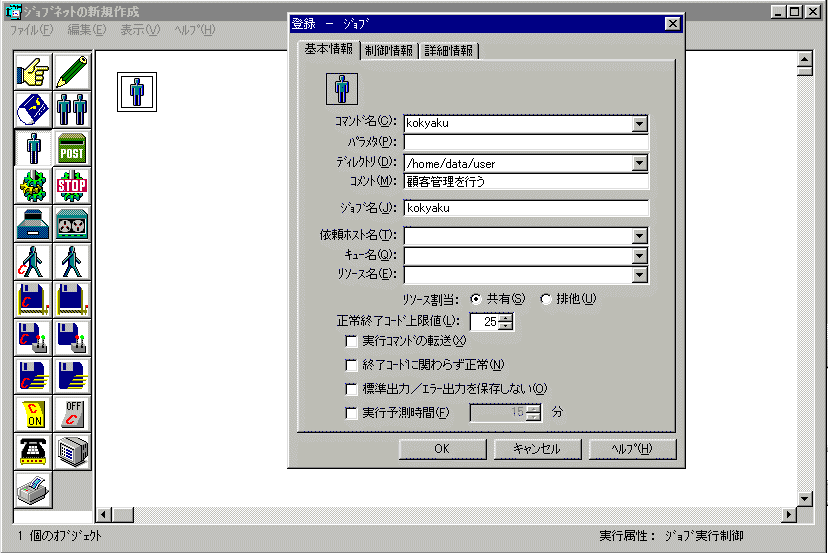
Task: Choose the single-person job icon in palette
Action: tap(33, 148)
